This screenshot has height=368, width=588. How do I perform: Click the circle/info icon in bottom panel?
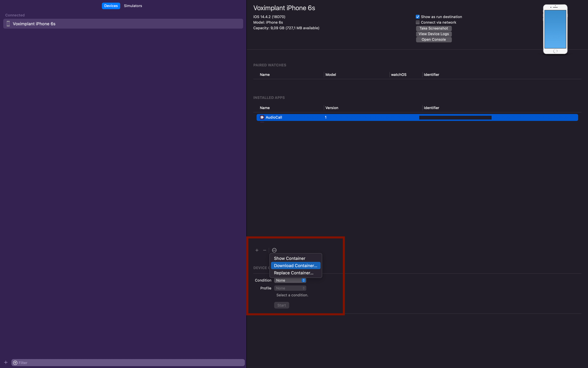pos(274,250)
